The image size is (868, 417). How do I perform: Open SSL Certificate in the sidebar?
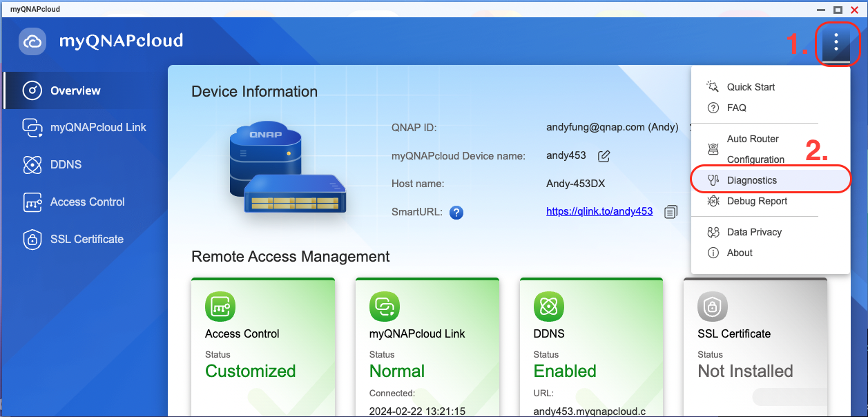(x=86, y=239)
